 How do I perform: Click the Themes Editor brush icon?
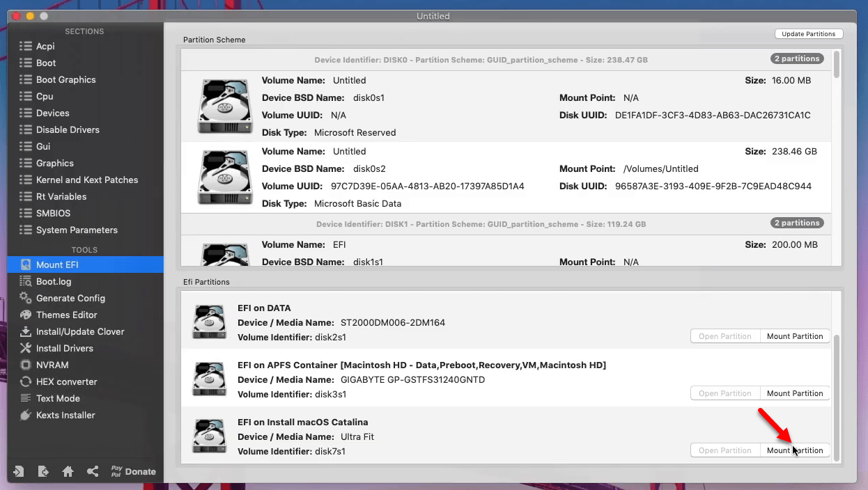pyautogui.click(x=26, y=315)
